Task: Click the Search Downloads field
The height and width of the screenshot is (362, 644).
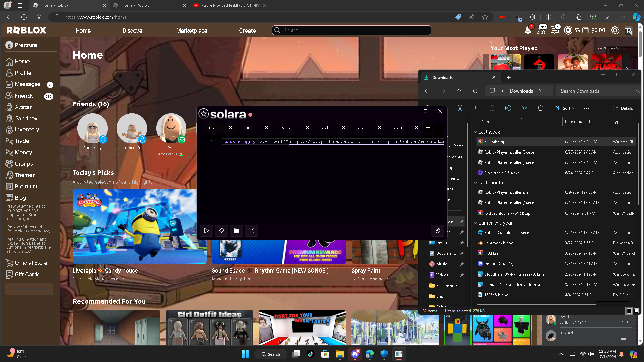Action: [598, 91]
